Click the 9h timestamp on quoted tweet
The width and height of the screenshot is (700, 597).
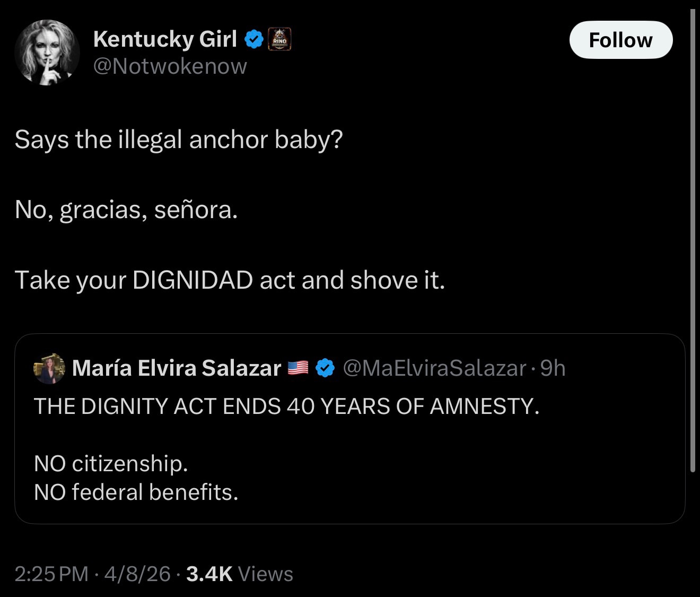[553, 367]
